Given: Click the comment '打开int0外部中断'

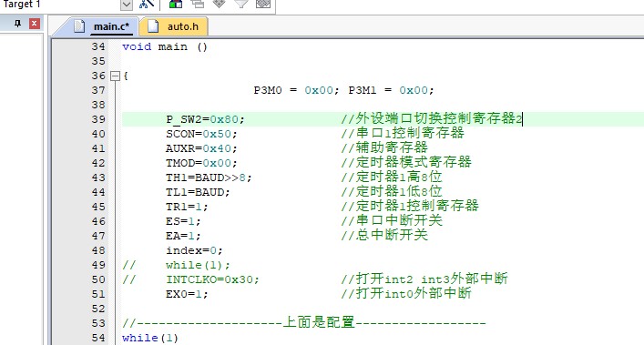Looking at the screenshot, I should (x=406, y=294).
